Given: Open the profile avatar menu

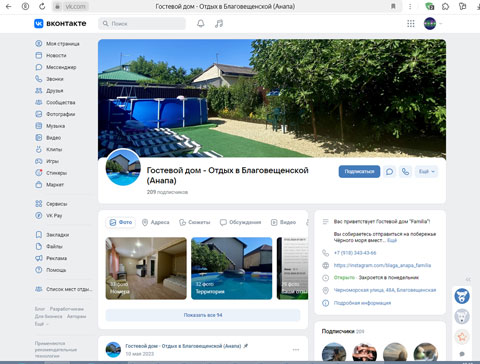Looking at the screenshot, I should coord(430,23).
